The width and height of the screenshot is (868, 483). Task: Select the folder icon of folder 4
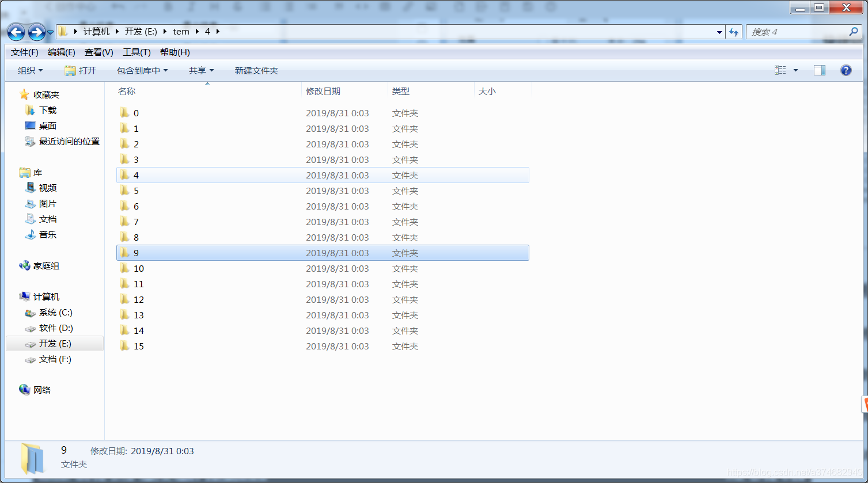coord(124,175)
